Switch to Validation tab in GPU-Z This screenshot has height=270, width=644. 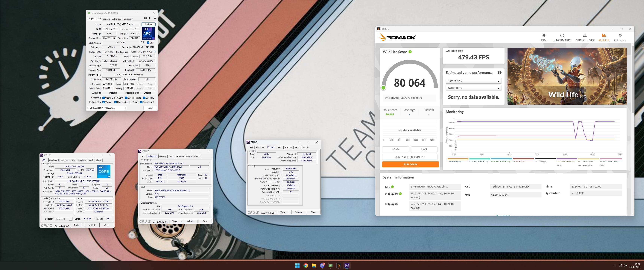pyautogui.click(x=128, y=19)
